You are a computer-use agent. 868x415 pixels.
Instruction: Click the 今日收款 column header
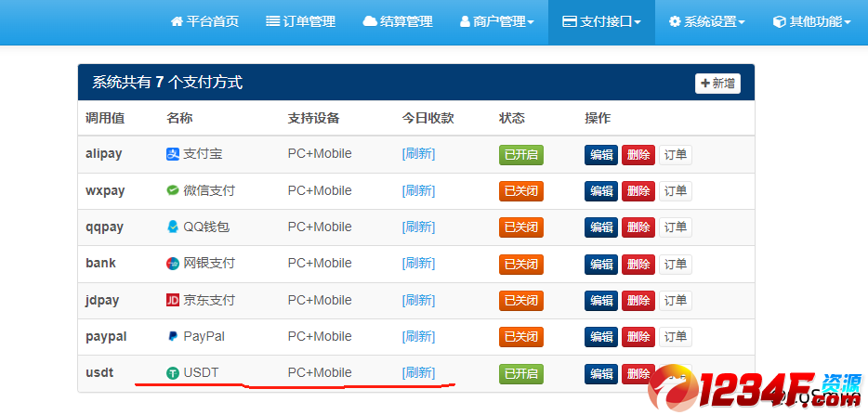pyautogui.click(x=427, y=118)
